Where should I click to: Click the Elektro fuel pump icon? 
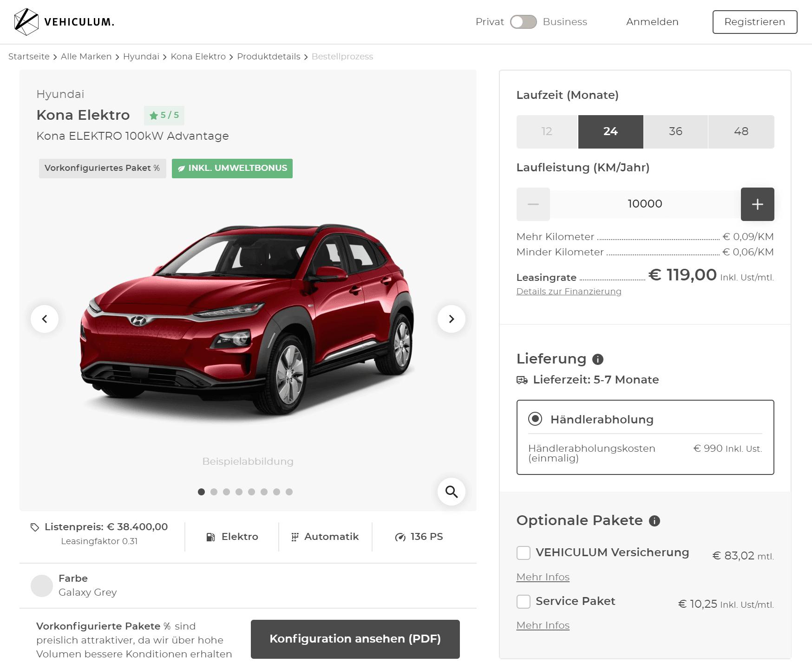(x=211, y=537)
